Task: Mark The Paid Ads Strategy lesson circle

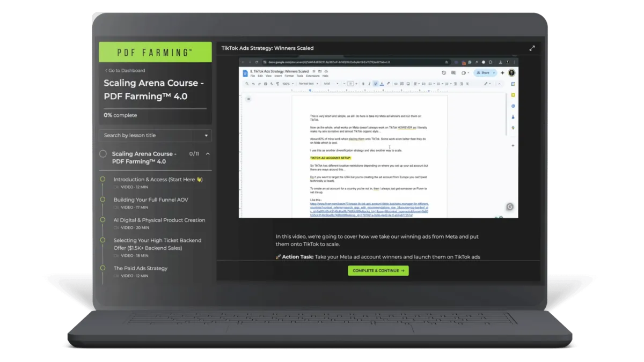Action: (103, 268)
